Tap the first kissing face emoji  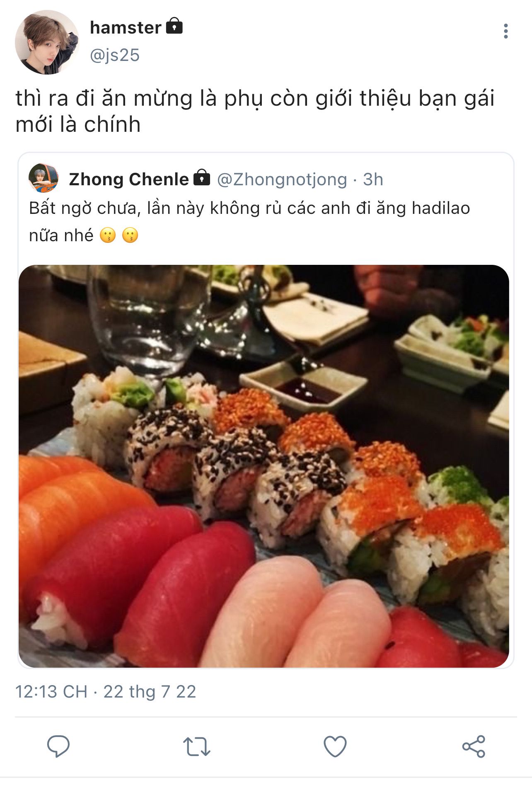click(x=108, y=235)
